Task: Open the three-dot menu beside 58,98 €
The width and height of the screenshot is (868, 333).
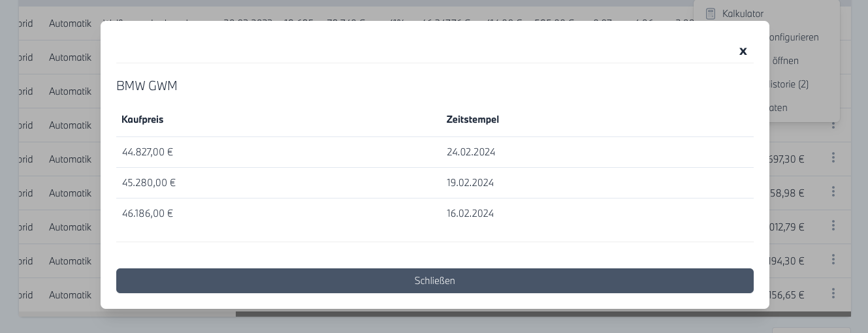Action: (x=833, y=192)
